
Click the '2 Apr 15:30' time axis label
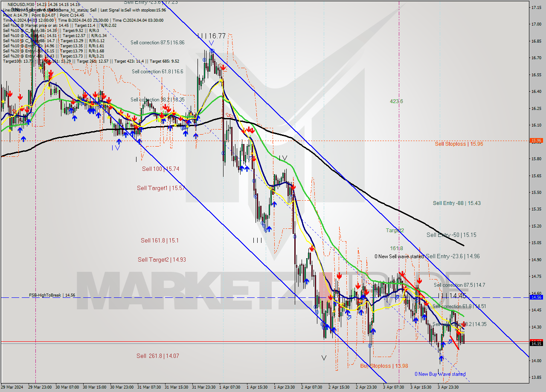coord(340,387)
